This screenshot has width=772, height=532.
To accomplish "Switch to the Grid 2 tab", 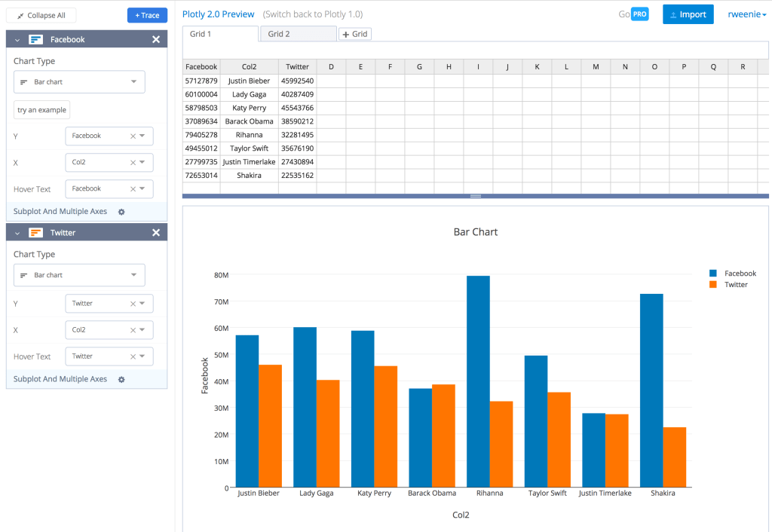I will click(x=297, y=34).
